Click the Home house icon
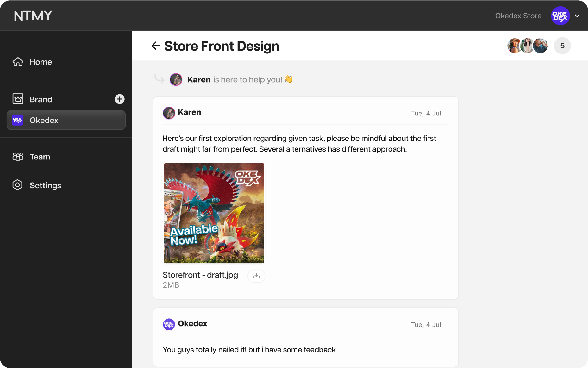The image size is (588, 368). pyautogui.click(x=18, y=62)
